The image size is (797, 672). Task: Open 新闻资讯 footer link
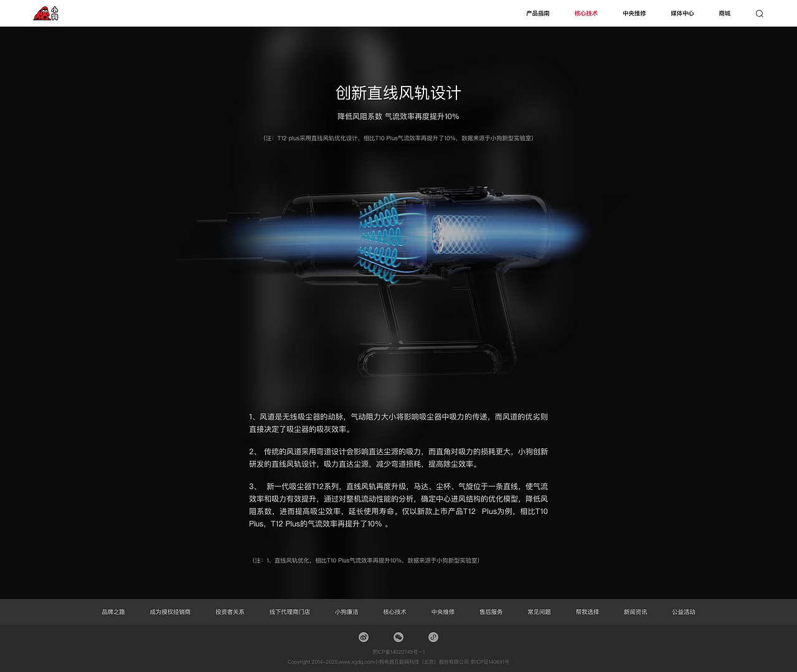[x=635, y=612]
